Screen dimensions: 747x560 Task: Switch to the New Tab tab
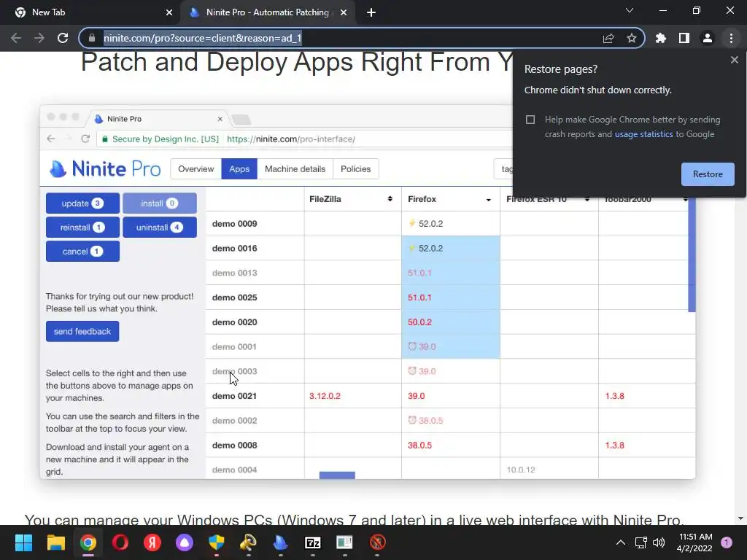click(89, 12)
